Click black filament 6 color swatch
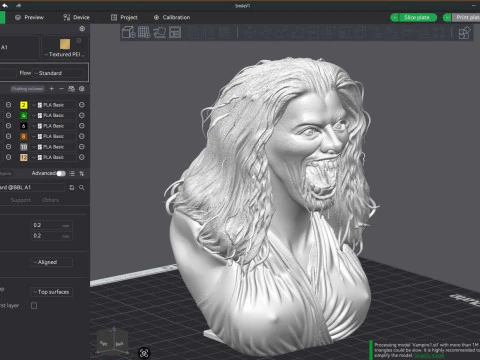Viewport: 480px width, 360px height. point(24,126)
